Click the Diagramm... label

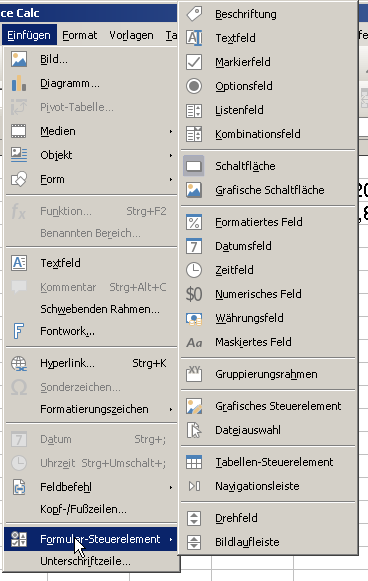pyautogui.click(x=70, y=84)
